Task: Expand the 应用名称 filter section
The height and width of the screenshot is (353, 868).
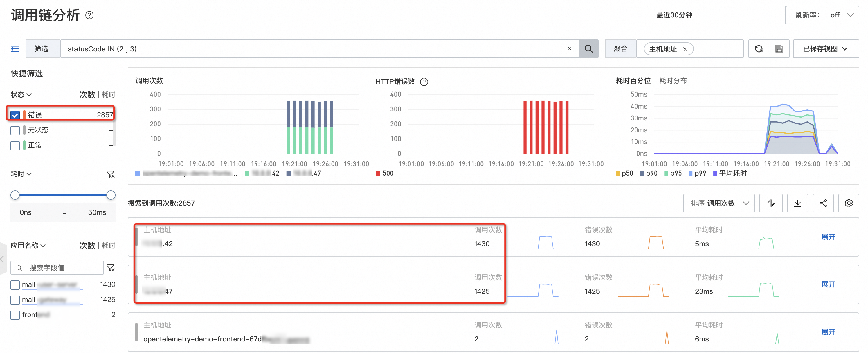Action: (28, 246)
